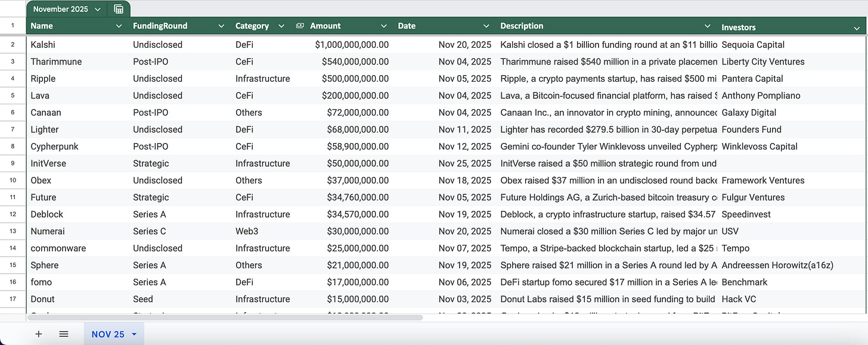Open the Category column filter dropdown
Viewport: 868px width, 345px height.
tap(281, 26)
